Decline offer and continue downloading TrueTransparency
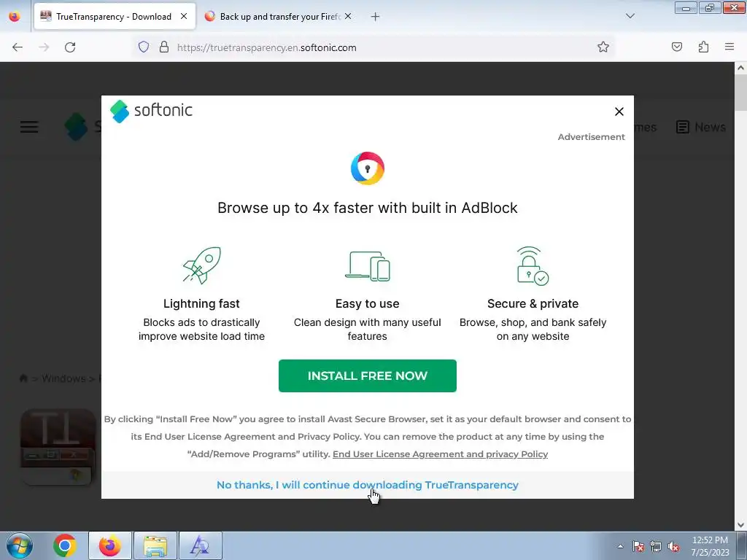The width and height of the screenshot is (747, 560). tap(368, 485)
